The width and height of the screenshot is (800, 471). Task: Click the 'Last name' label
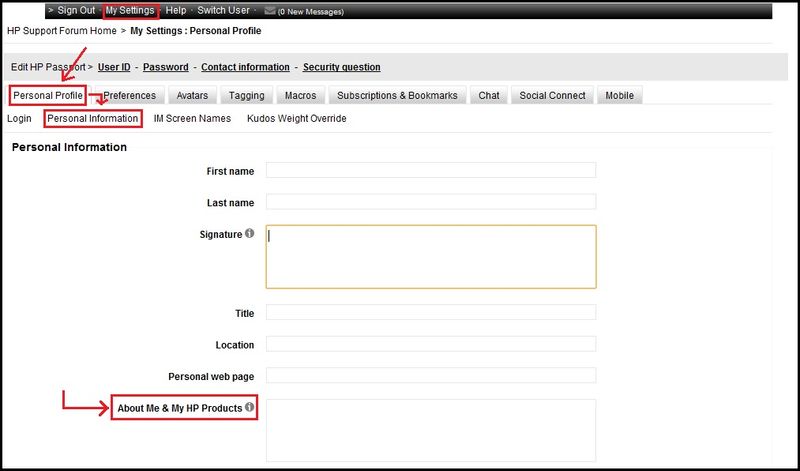pos(230,203)
